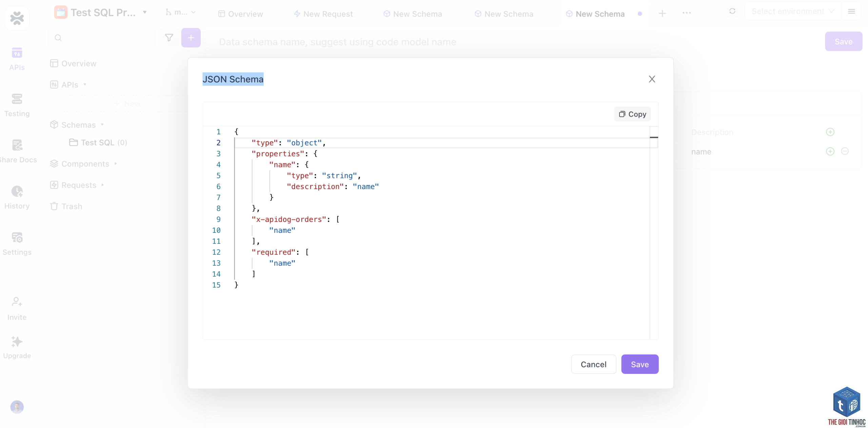This screenshot has height=428, width=868.
Task: Open the History section
Action: click(17, 198)
